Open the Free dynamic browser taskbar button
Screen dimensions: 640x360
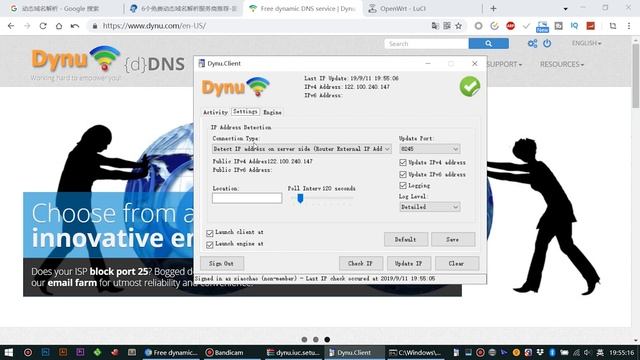click(171, 352)
